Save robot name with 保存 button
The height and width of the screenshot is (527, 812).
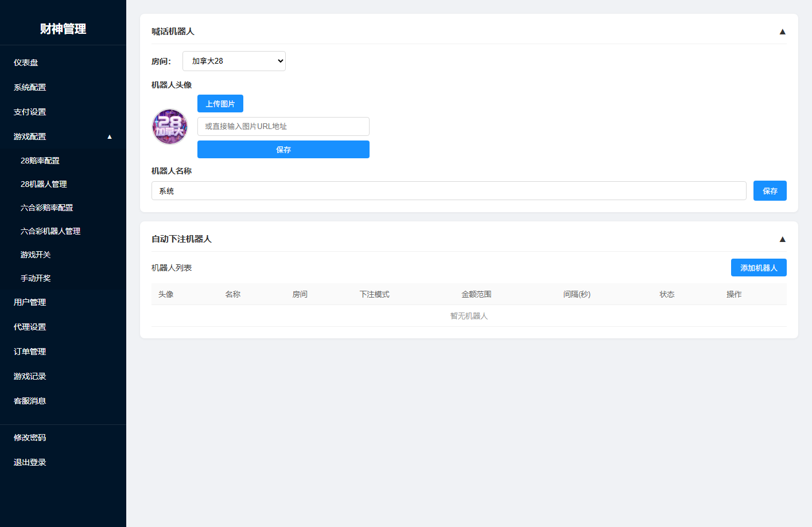pos(770,191)
